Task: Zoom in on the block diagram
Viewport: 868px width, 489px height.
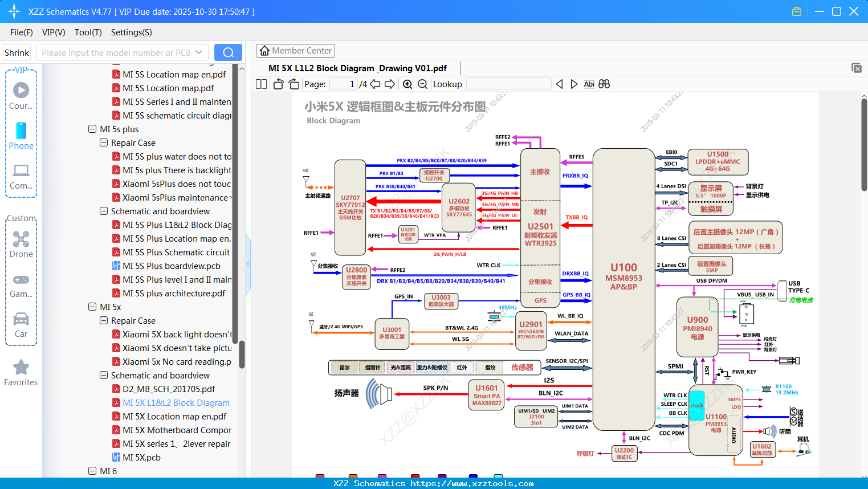Action: click(x=407, y=84)
